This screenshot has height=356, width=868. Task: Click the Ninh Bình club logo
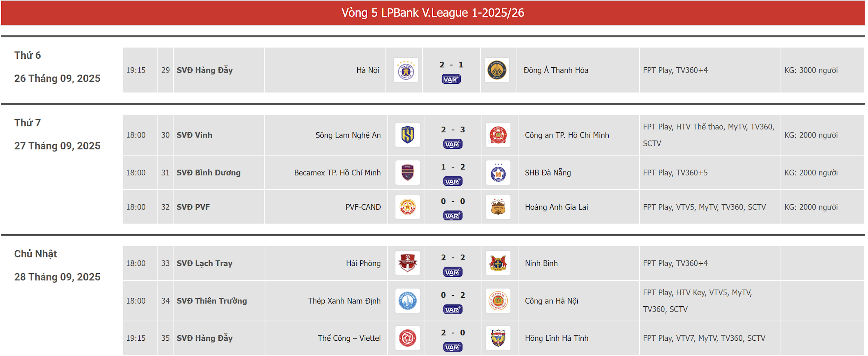coord(498,263)
